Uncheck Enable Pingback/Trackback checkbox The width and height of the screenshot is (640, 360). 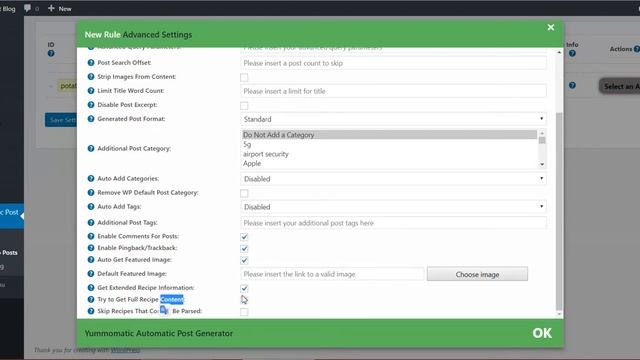point(244,249)
